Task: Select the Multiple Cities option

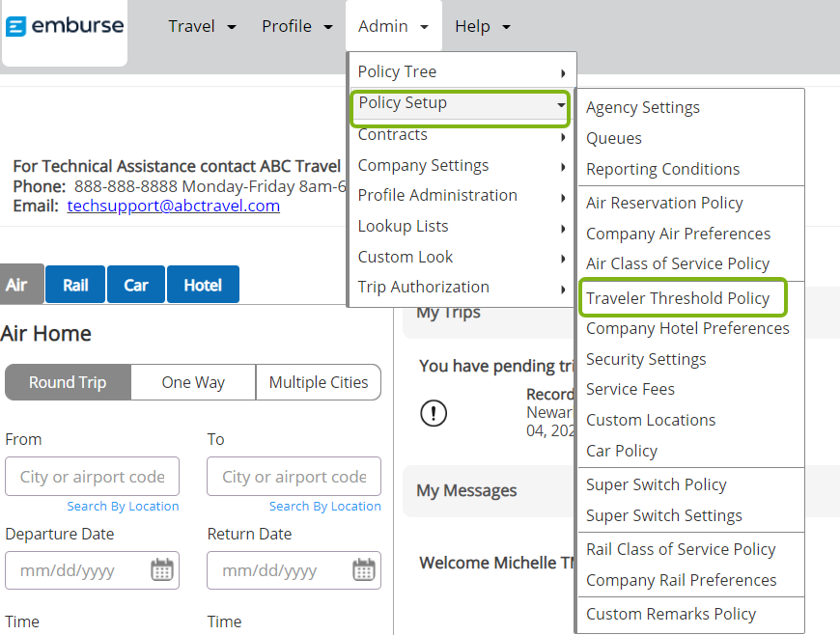Action: click(x=319, y=382)
